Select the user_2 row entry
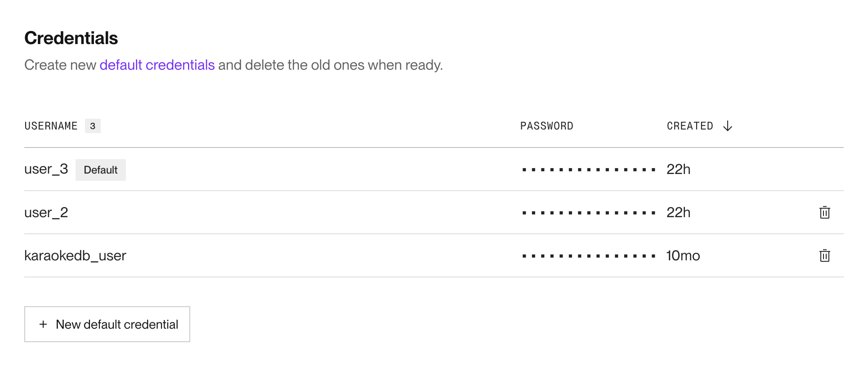Viewport: 868px width, 366px height. [x=46, y=212]
